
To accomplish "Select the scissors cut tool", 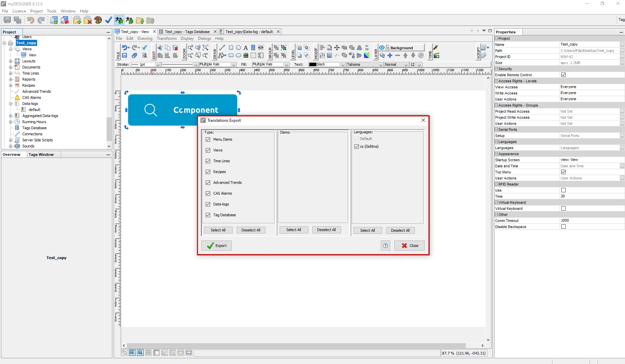I will 160,48.
